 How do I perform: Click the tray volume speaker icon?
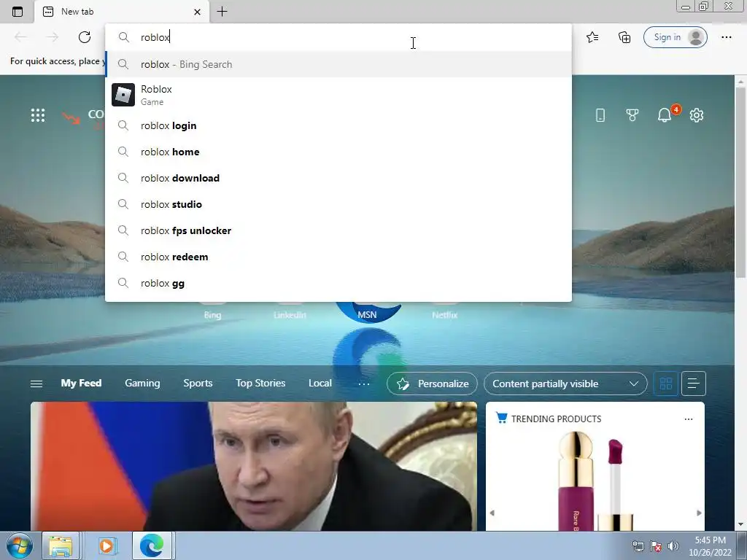point(673,546)
